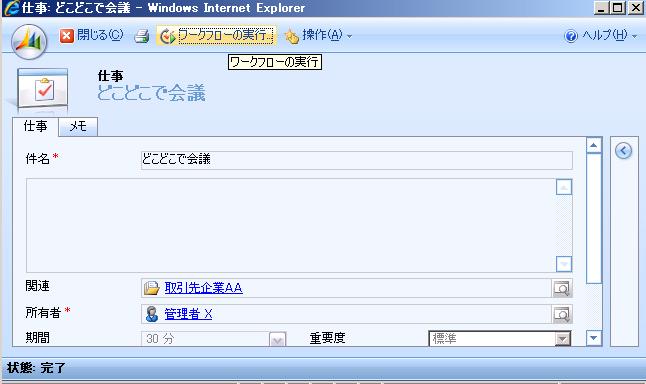This screenshot has height=384, width=646.
Task: Click the lookup icon for 所有者 field
Action: click(562, 314)
